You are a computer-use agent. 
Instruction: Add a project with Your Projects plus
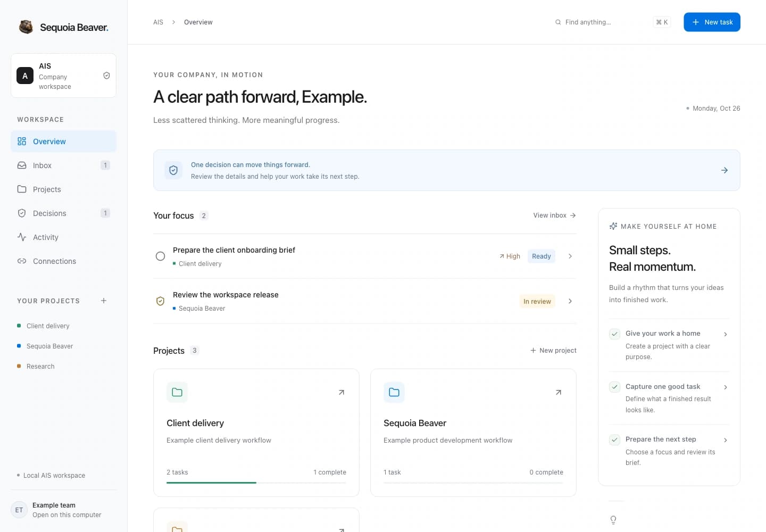coord(104,301)
